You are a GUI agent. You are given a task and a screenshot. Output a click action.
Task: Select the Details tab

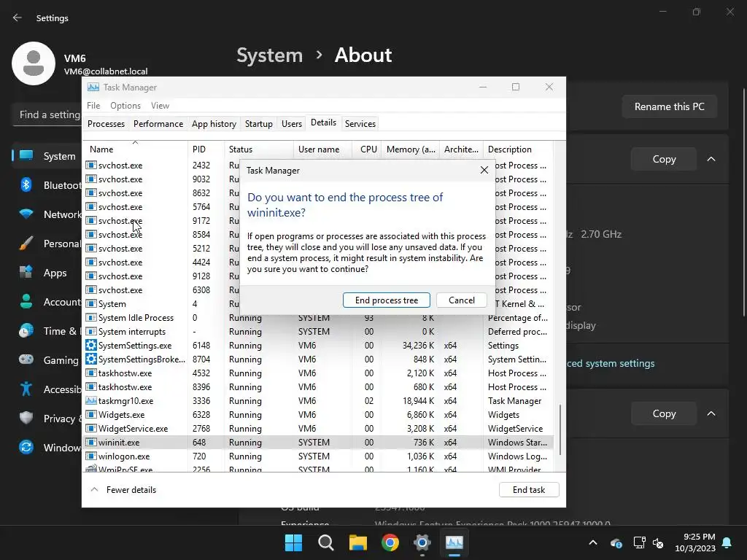coord(323,122)
